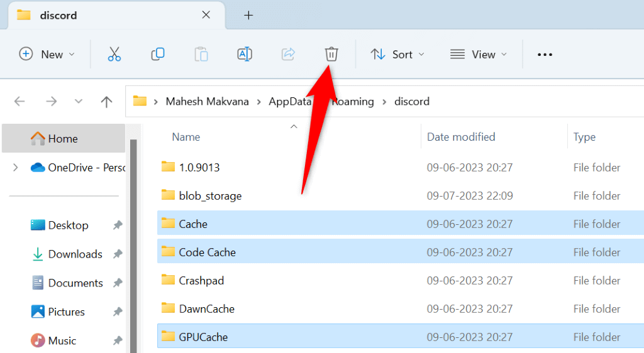Open the View dropdown menu
The width and height of the screenshot is (644, 353).
click(479, 54)
